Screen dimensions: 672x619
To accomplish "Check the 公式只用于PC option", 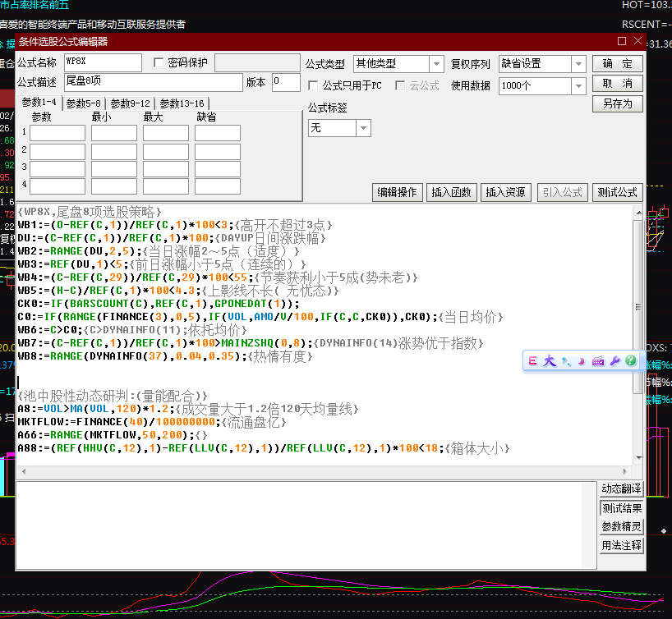I will click(x=313, y=85).
